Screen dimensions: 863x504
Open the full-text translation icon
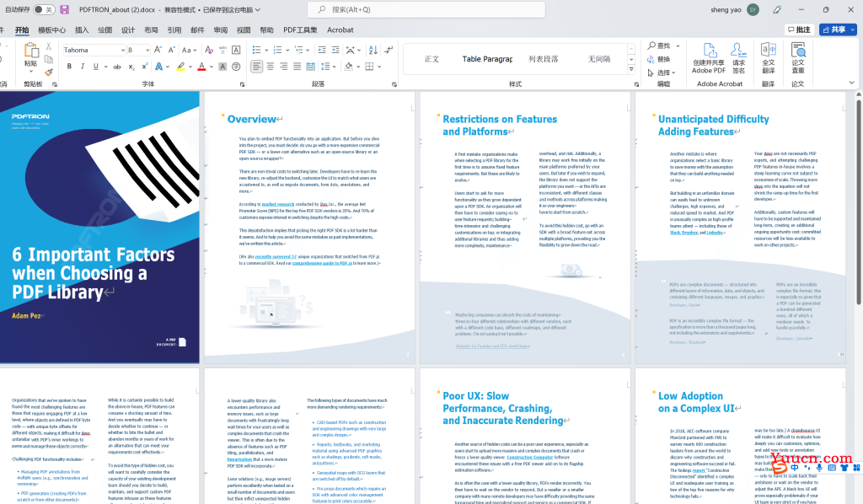769,58
